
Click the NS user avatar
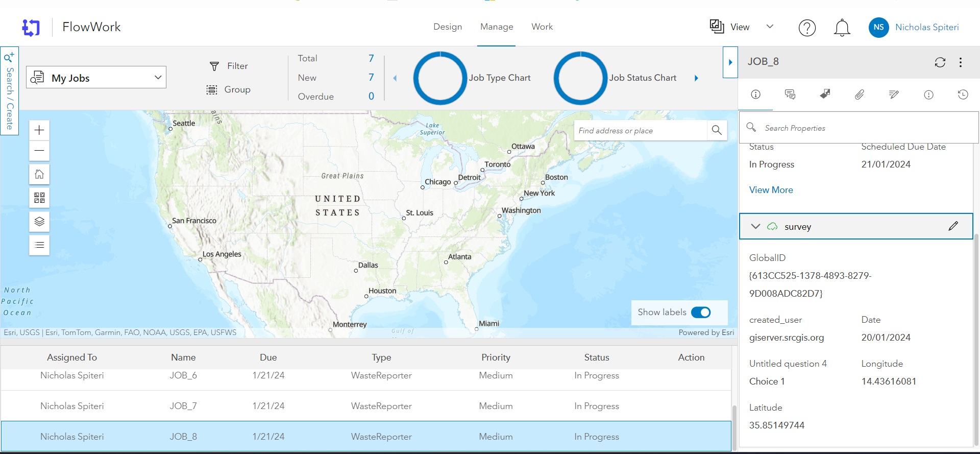(x=878, y=28)
